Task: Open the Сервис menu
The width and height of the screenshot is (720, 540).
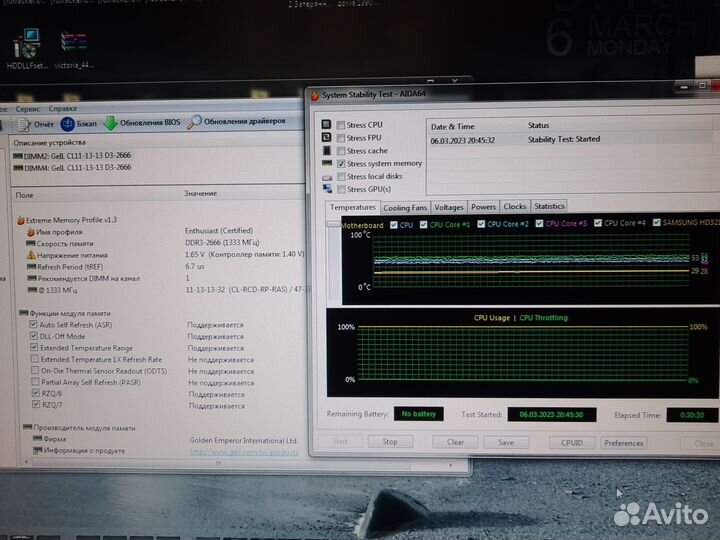Action: coord(27,108)
